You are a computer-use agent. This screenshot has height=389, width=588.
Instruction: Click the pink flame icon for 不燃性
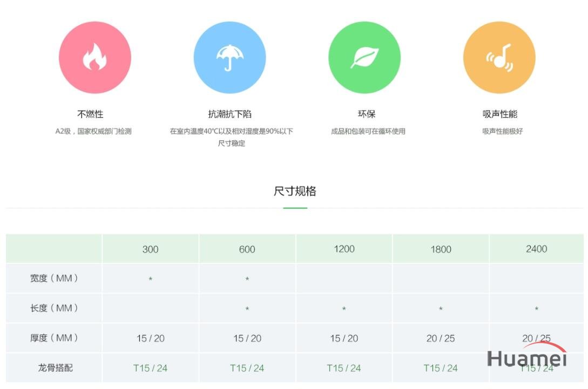[x=95, y=57]
